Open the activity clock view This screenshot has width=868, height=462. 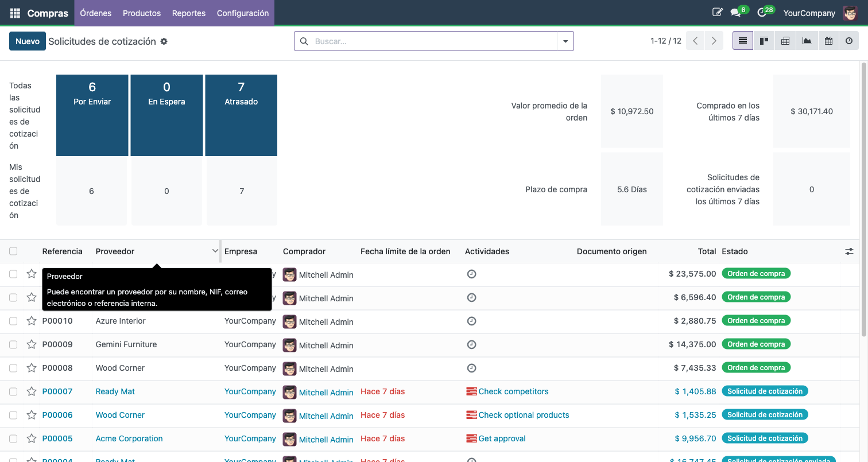coord(849,41)
